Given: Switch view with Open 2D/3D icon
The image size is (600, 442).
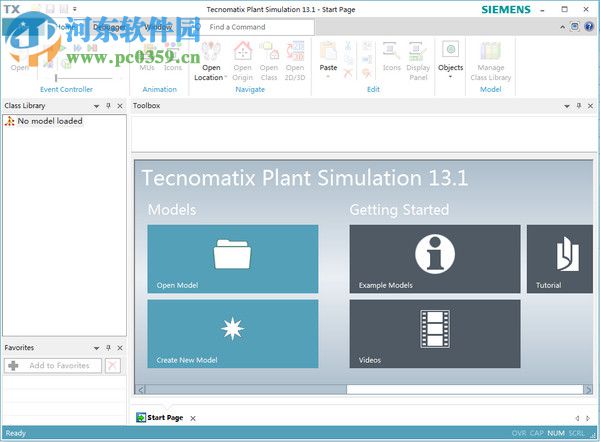Looking at the screenshot, I should point(295,51).
